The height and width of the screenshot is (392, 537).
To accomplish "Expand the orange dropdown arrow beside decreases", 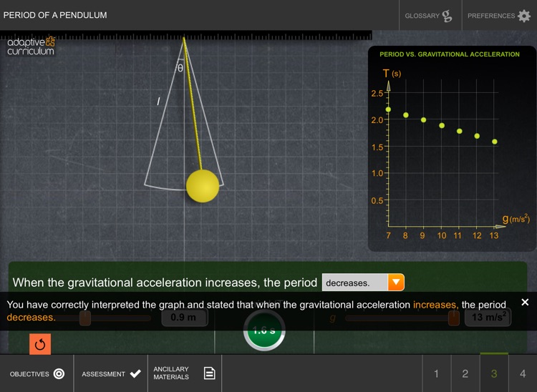I will click(396, 283).
